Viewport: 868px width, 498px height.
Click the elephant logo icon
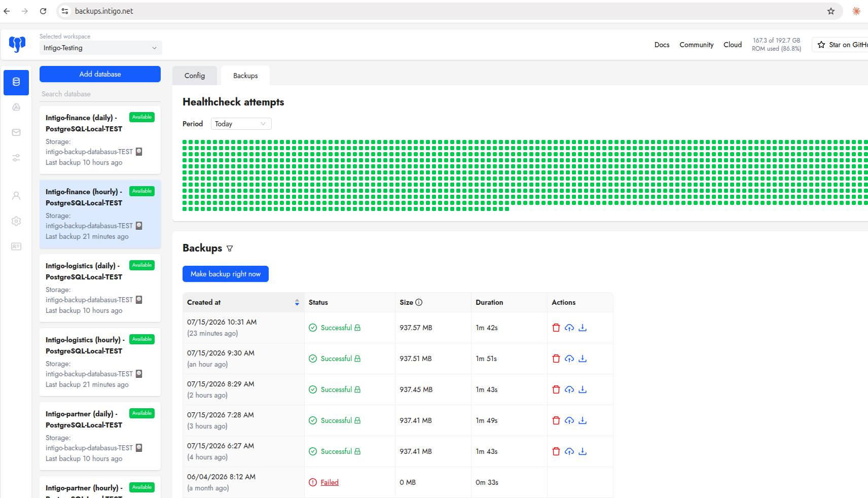click(x=17, y=45)
